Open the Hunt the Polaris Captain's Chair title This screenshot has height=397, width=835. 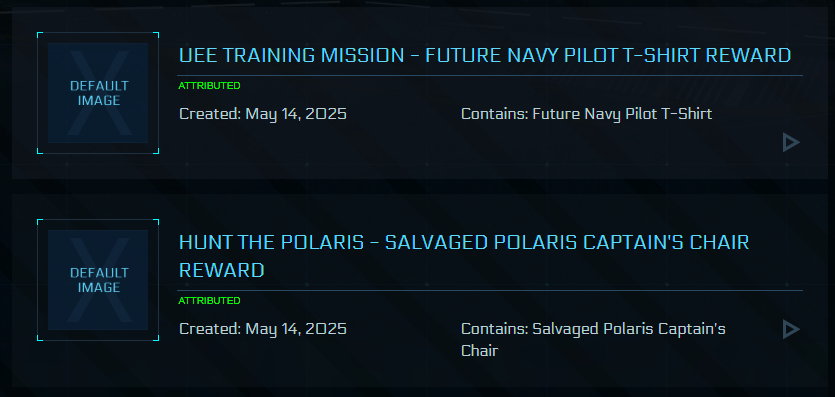(464, 256)
